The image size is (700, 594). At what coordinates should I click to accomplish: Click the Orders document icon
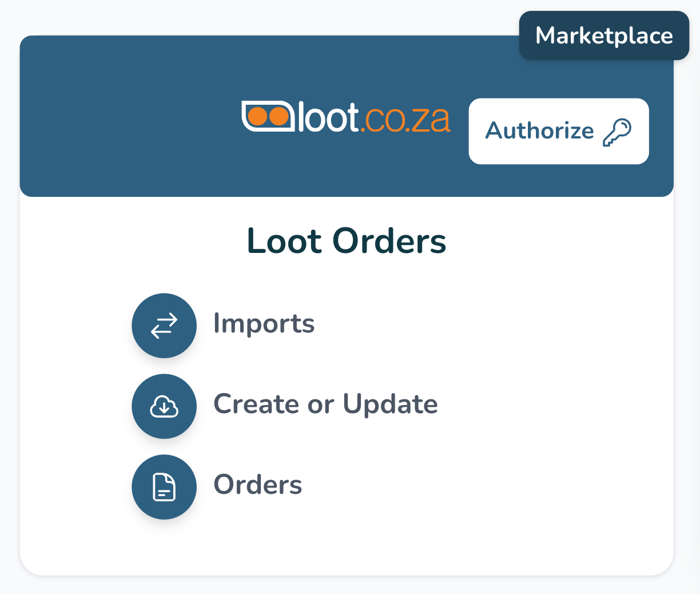(164, 487)
